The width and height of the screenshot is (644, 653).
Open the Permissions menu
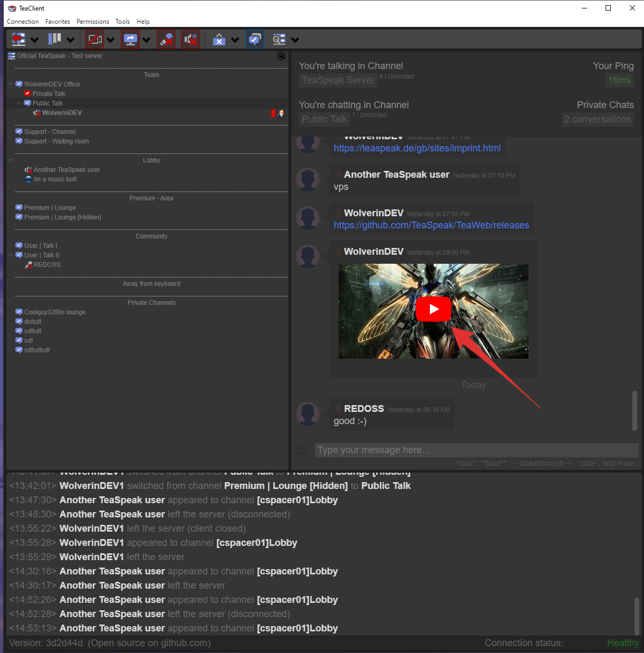93,22
